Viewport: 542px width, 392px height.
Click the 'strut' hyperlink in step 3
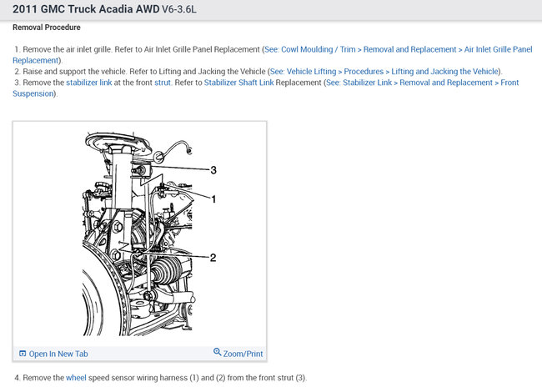tap(163, 83)
